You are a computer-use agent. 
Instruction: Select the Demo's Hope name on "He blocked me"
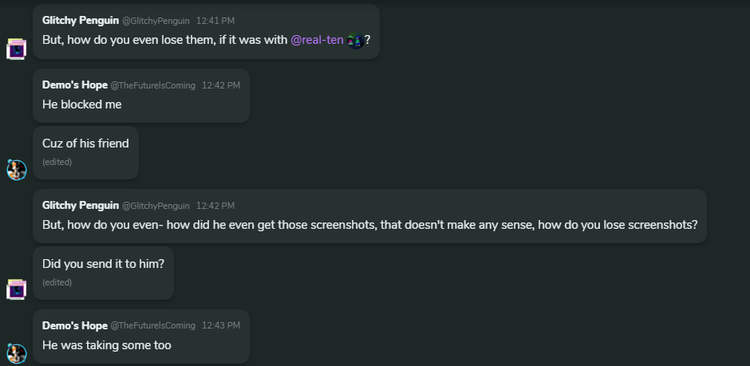pyautogui.click(x=75, y=85)
